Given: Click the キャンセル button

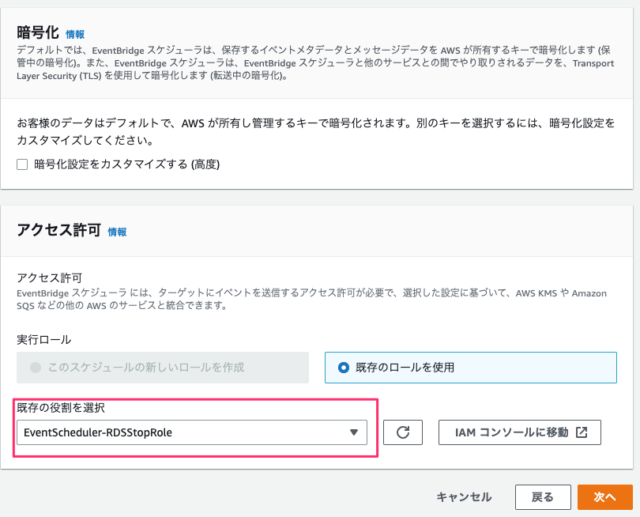Looking at the screenshot, I should 464,497.
